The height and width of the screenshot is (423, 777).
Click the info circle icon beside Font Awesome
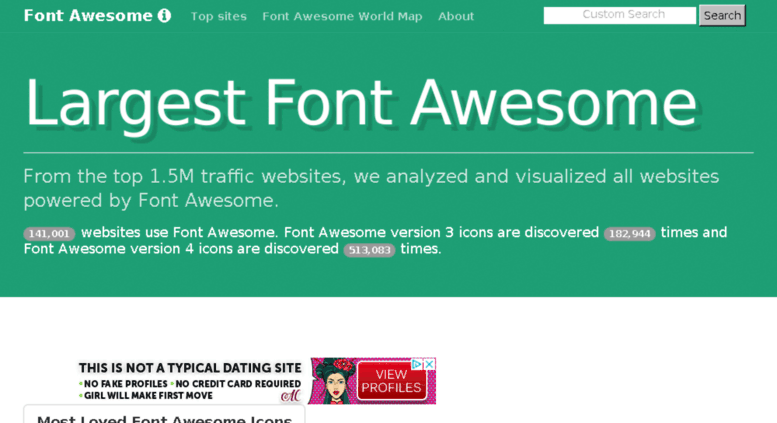tap(164, 16)
